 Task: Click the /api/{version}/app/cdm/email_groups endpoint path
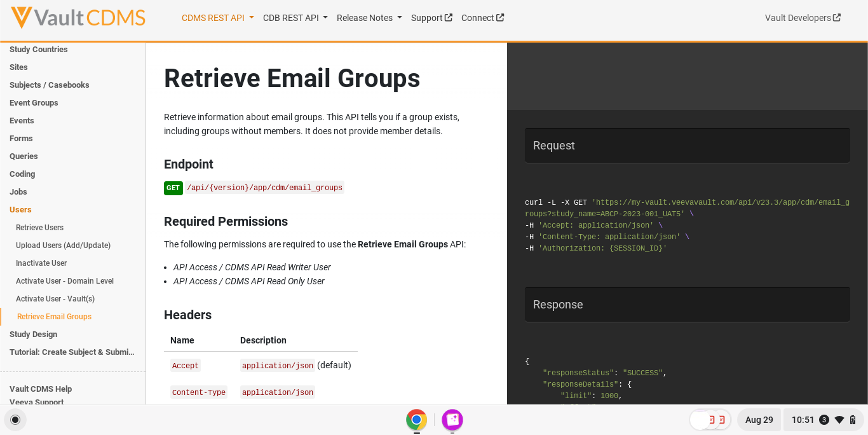click(264, 188)
